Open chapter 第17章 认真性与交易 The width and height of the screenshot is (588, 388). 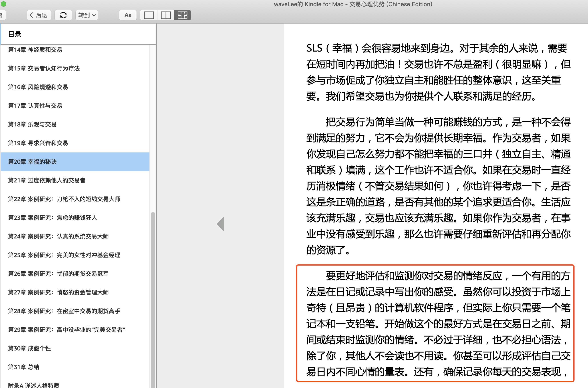click(x=75, y=106)
